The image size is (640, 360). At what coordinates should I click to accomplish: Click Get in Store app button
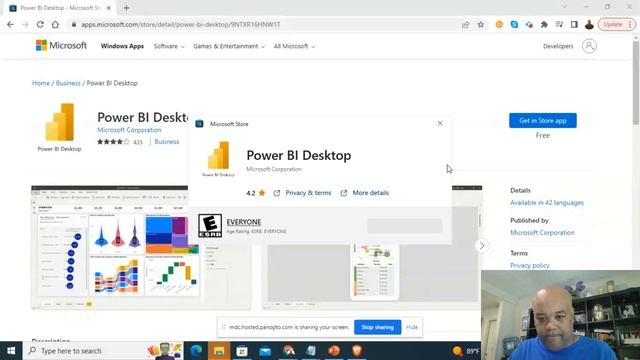pos(542,120)
